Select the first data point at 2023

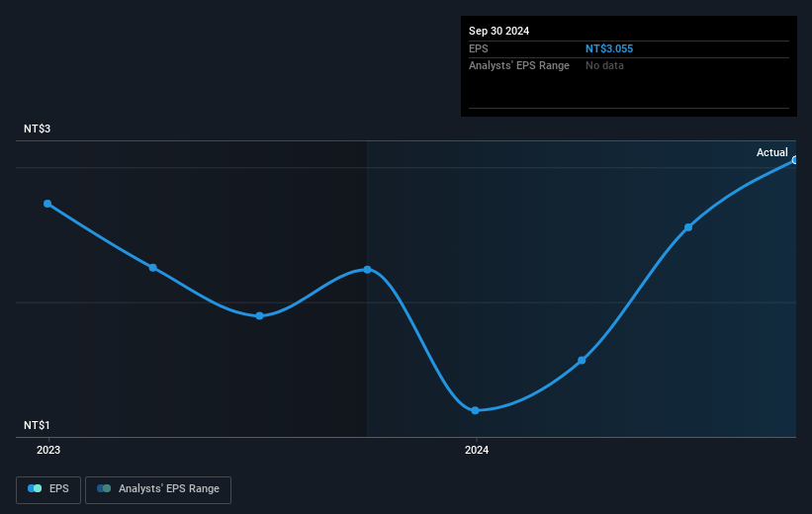(x=47, y=204)
